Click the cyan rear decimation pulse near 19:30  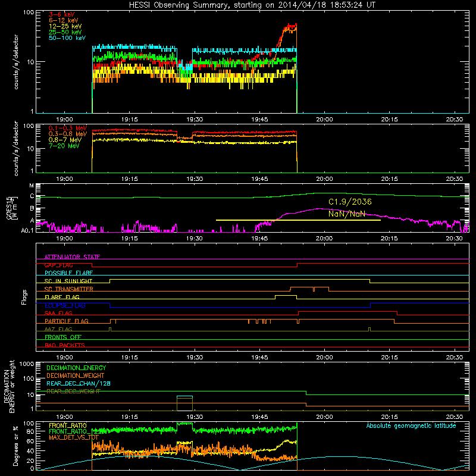pyautogui.click(x=184, y=396)
